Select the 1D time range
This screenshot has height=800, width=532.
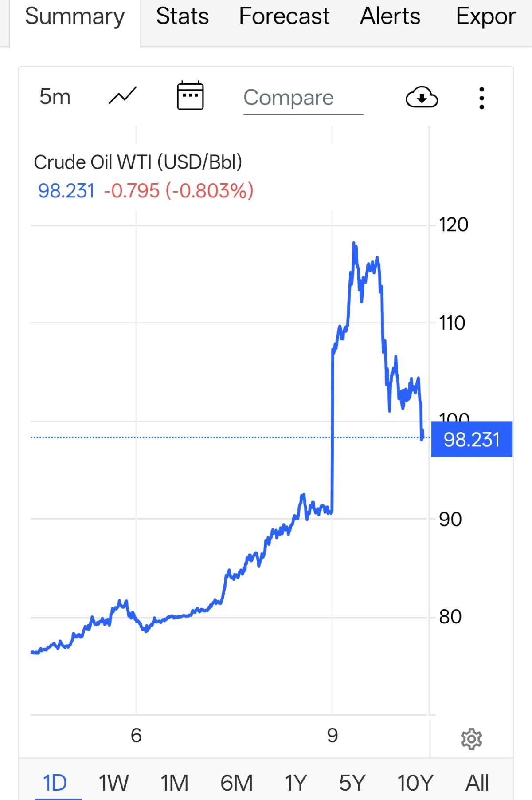[x=55, y=783]
